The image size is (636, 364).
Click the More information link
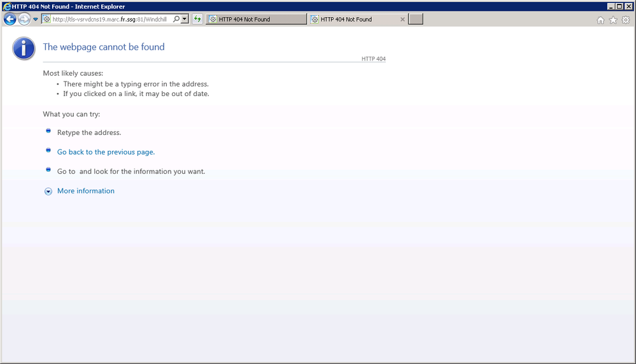tap(85, 191)
